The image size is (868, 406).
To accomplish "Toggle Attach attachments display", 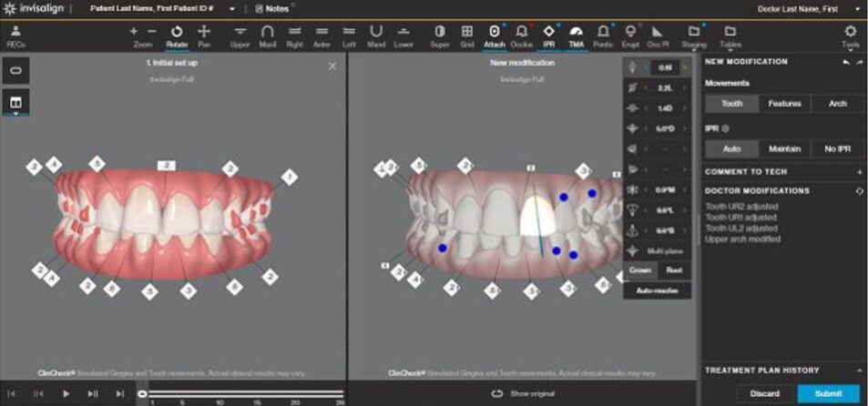I will coord(494,36).
